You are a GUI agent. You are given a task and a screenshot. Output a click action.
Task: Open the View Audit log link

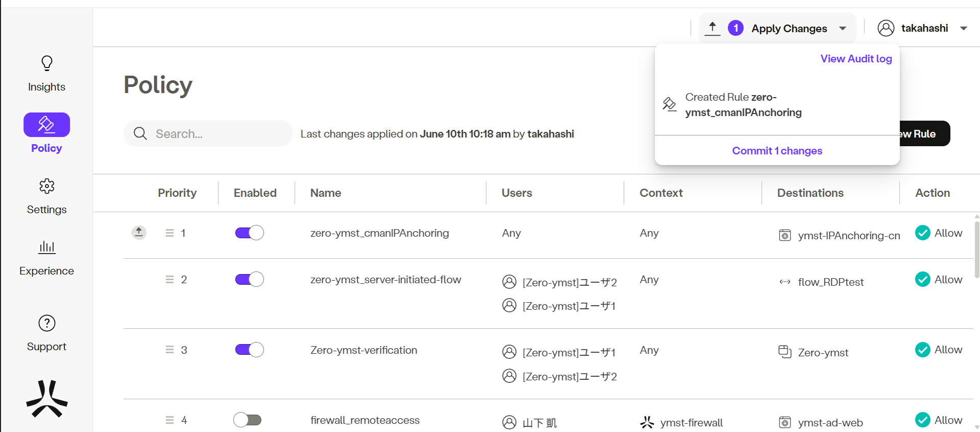point(856,59)
